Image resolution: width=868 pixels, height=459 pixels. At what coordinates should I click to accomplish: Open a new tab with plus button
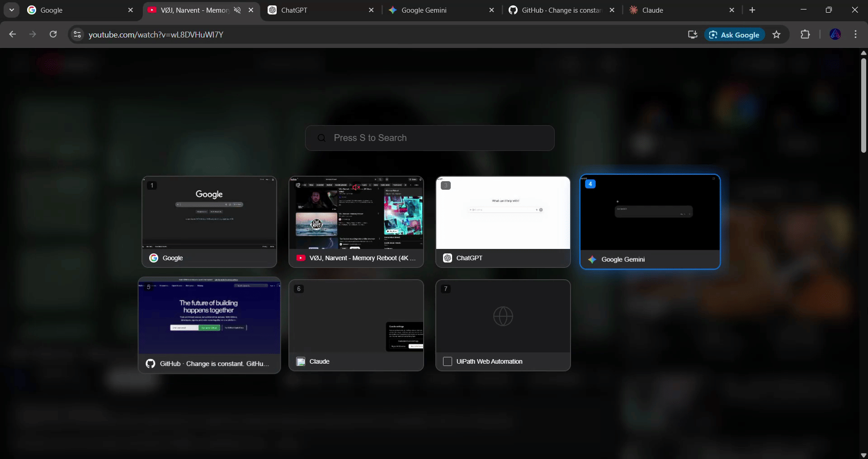pyautogui.click(x=752, y=10)
